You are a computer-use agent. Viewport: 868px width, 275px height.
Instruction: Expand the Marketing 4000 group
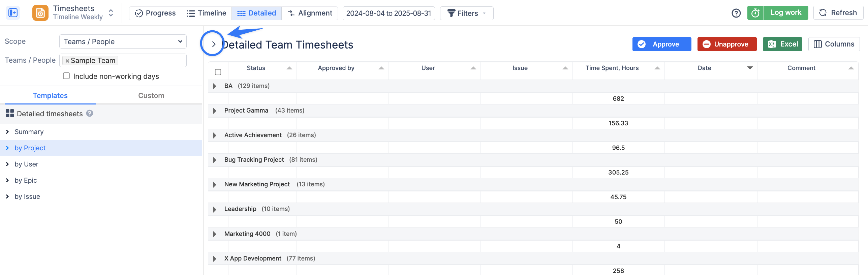coord(215,234)
